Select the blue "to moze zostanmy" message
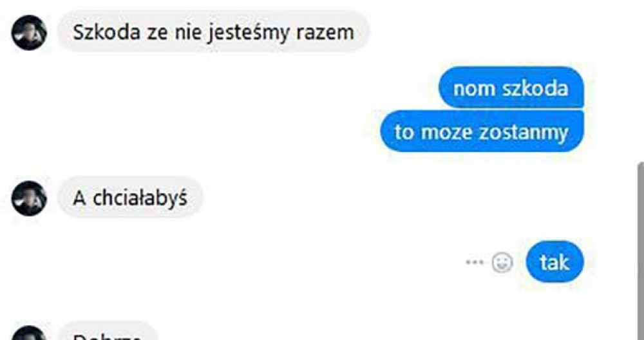Screen dimensions: 644x340 (x=482, y=131)
